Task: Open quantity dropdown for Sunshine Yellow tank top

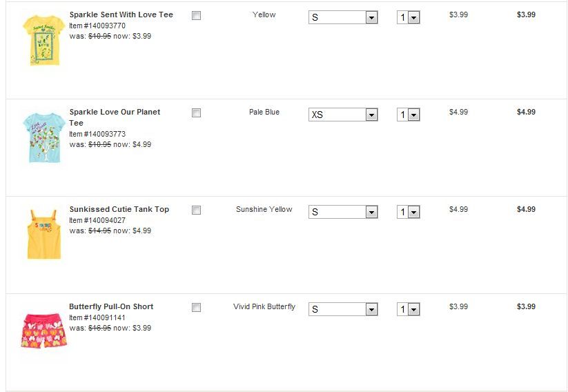Action: tap(409, 212)
